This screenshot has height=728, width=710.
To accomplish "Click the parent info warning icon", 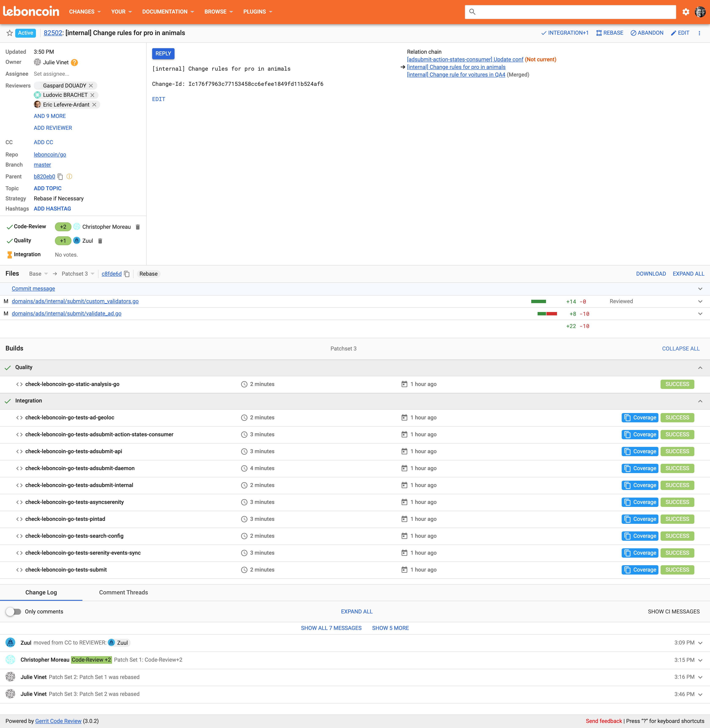I will [x=69, y=177].
